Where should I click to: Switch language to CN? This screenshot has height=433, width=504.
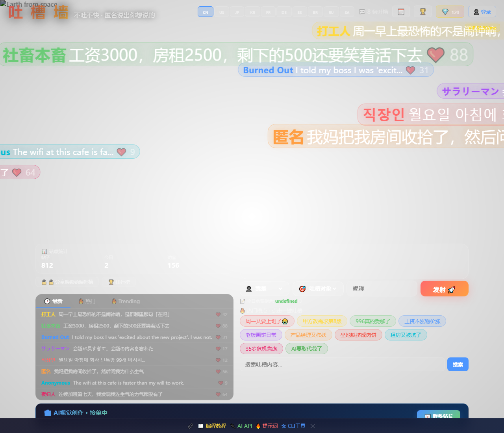(x=206, y=12)
